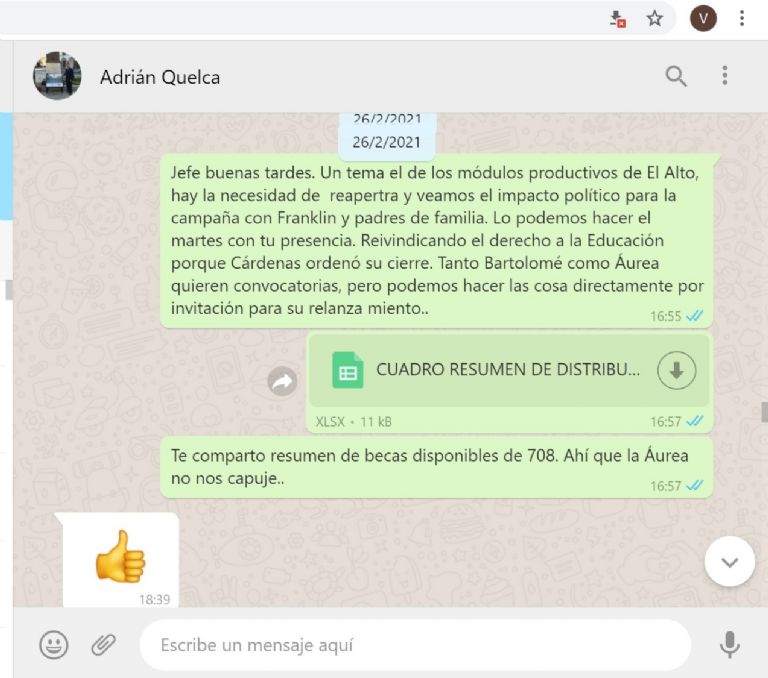Download the CUADRO RESUMEN XLSX file
Image resolution: width=768 pixels, height=678 pixels.
tap(676, 370)
